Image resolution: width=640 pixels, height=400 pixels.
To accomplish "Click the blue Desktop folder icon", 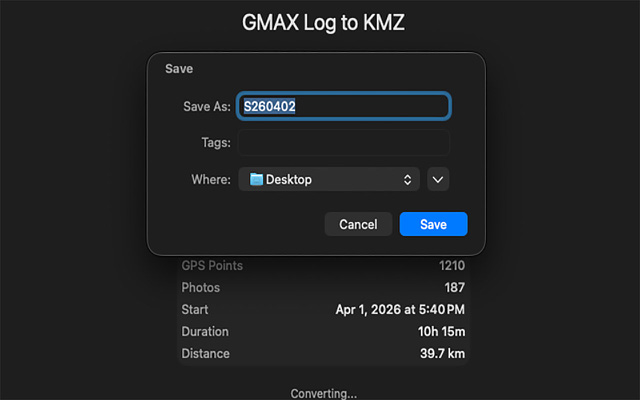I will point(256,179).
